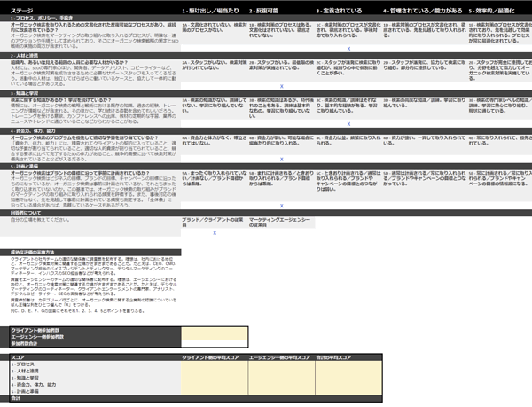Select cell 5A planning description
Viewport: 532px width, 407px height.
pos(215,178)
